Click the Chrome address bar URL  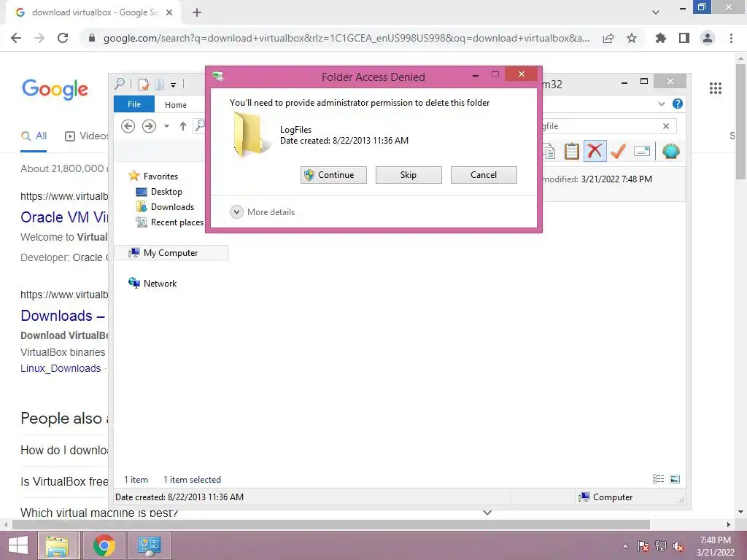click(347, 38)
